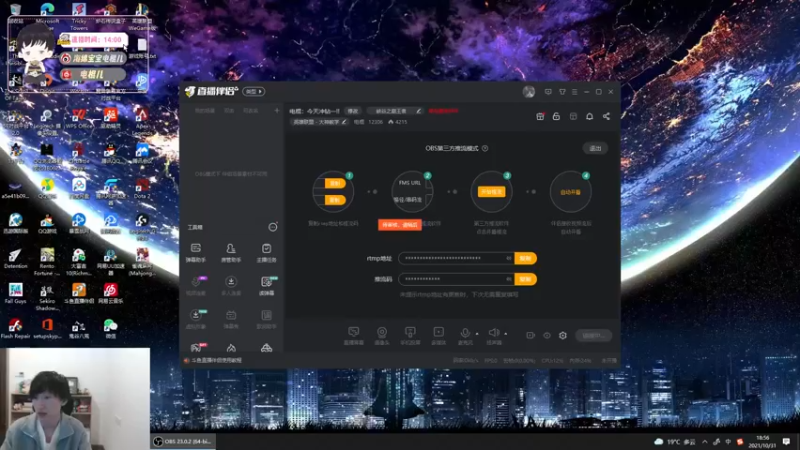Open the video co-stream tool with purple badge

point(196,286)
